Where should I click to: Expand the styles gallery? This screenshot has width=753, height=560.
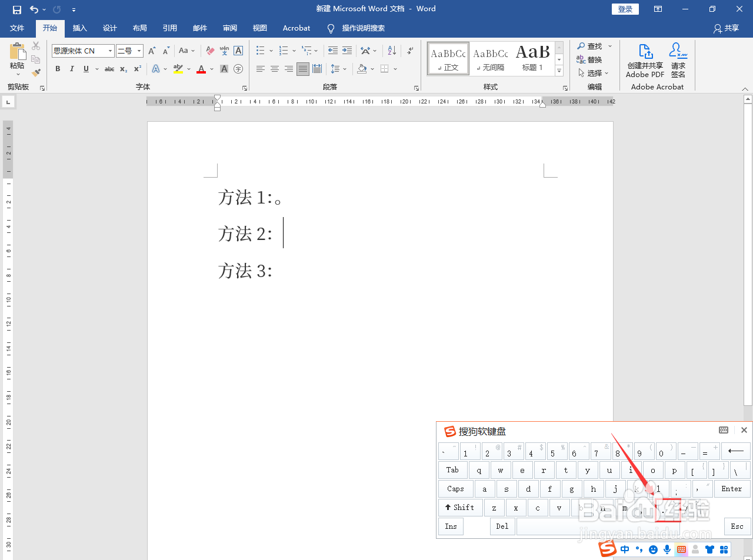559,71
